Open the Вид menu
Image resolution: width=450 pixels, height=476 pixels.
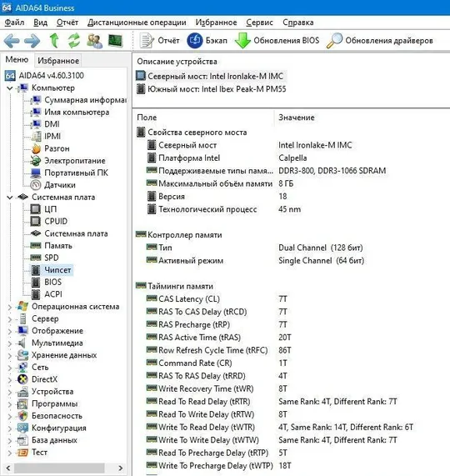(x=40, y=23)
